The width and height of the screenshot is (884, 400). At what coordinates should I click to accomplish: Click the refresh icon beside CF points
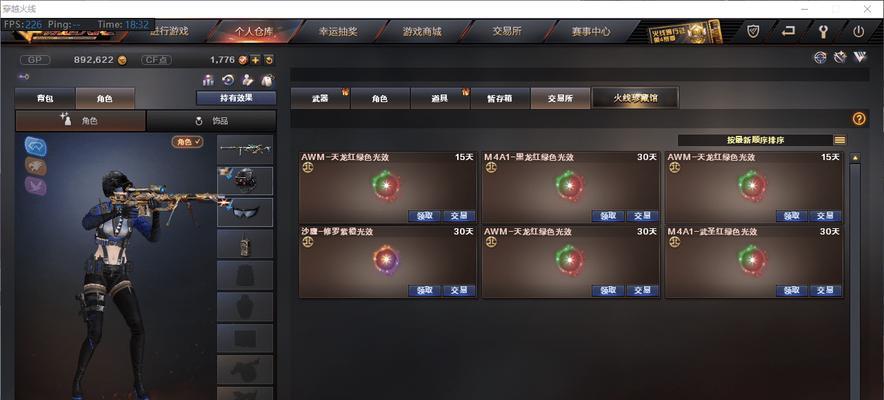(x=269, y=60)
